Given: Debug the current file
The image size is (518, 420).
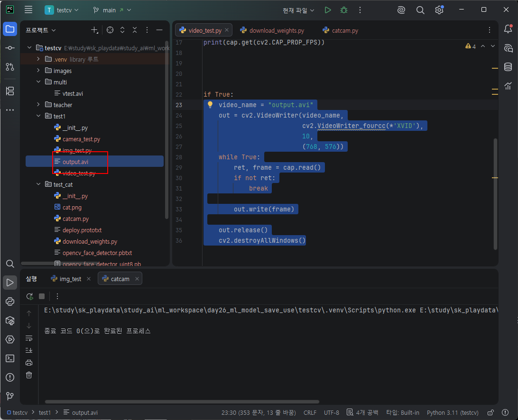Looking at the screenshot, I should [x=344, y=10].
